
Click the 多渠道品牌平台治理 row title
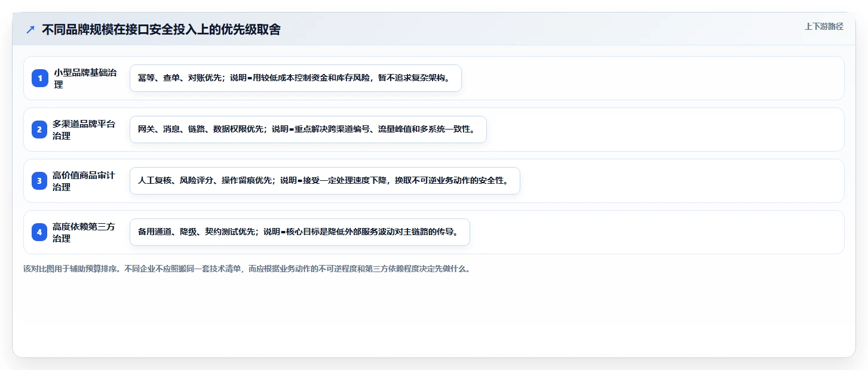[x=84, y=129]
